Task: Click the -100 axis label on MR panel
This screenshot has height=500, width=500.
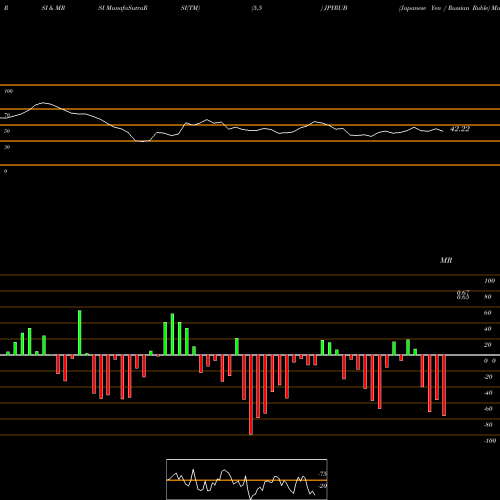Action: coord(490,441)
